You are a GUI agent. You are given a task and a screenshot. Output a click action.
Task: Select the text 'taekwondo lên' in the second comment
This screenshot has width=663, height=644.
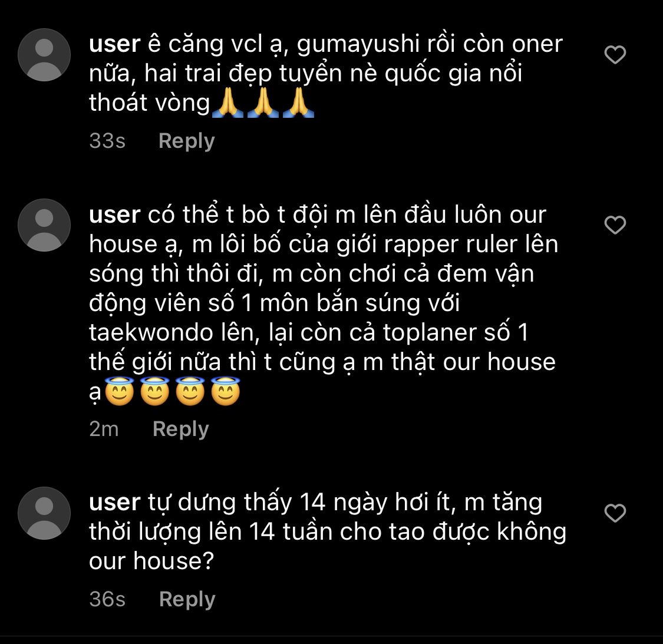point(174,333)
